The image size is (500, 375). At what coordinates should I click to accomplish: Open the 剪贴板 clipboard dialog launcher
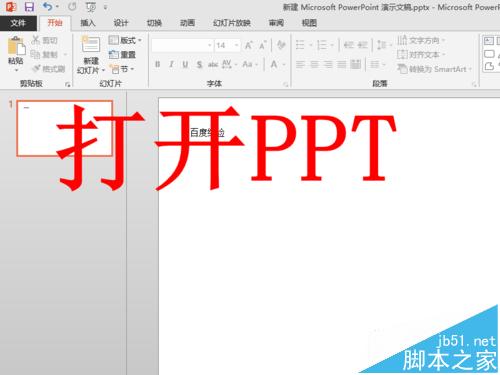[68, 84]
